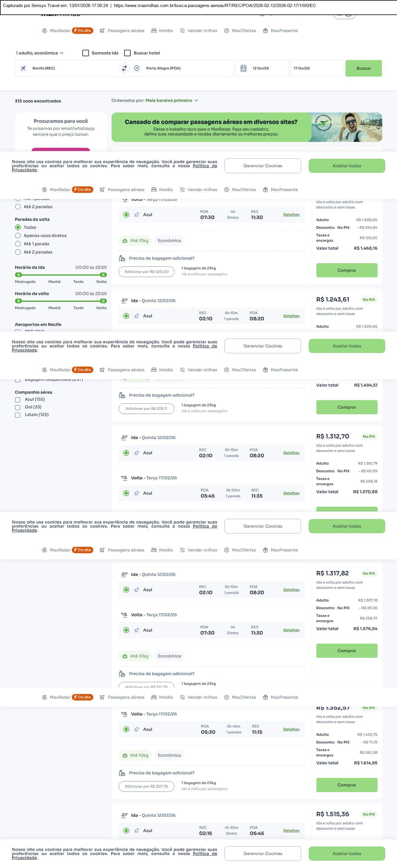Click 'Adicionar por R$ 420,00' baggage button
This screenshot has width=397, height=868.
coord(146,272)
